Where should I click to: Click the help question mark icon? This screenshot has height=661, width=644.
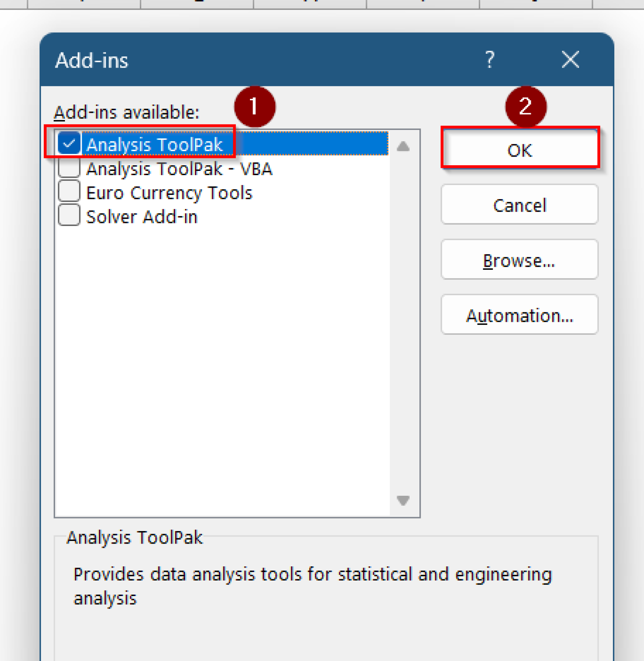click(x=490, y=60)
